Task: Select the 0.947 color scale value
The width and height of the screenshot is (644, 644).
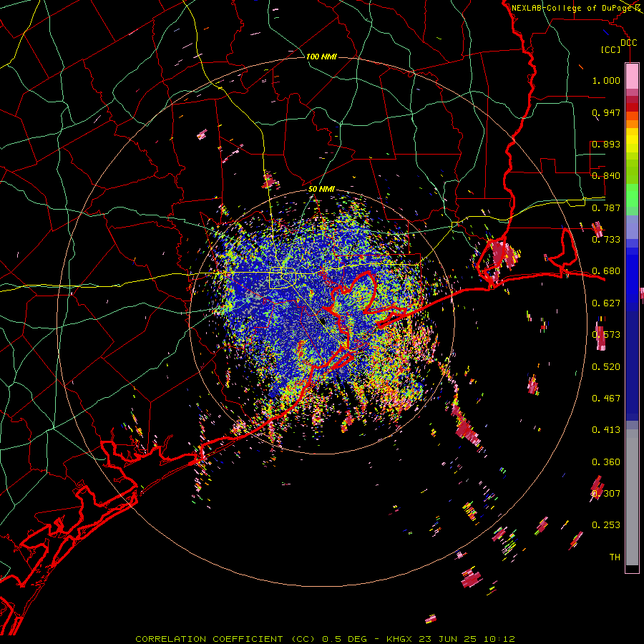Action: click(x=606, y=112)
